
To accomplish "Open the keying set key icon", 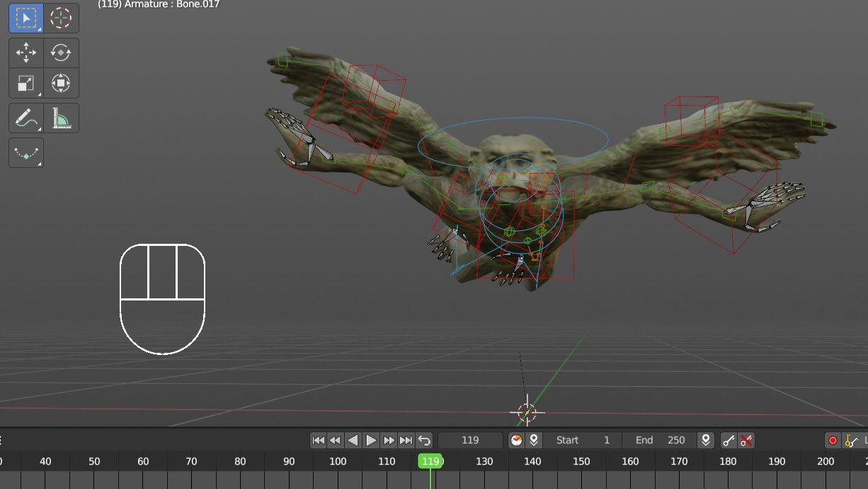I will pyautogui.click(x=852, y=440).
